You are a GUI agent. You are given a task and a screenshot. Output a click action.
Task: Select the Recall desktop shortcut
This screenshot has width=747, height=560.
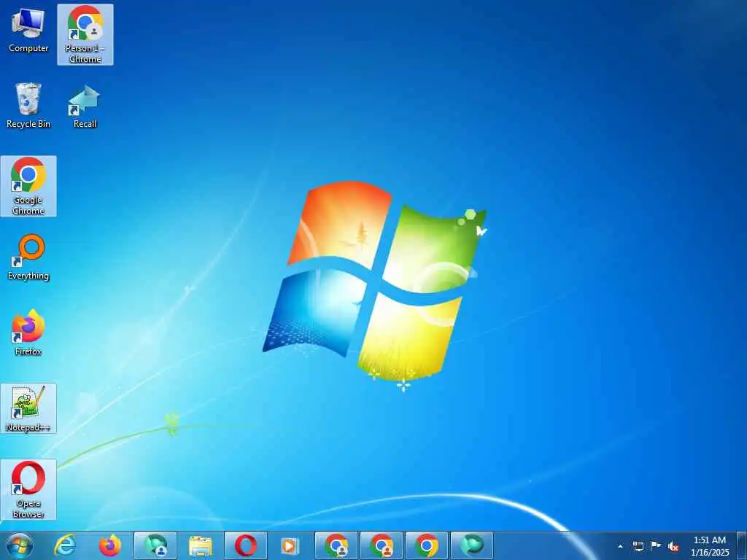tap(85, 106)
